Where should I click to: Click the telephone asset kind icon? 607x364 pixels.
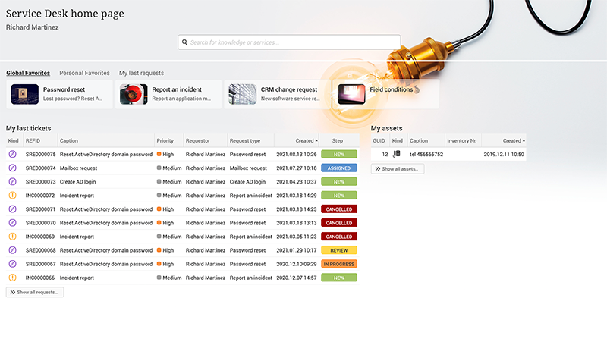397,154
